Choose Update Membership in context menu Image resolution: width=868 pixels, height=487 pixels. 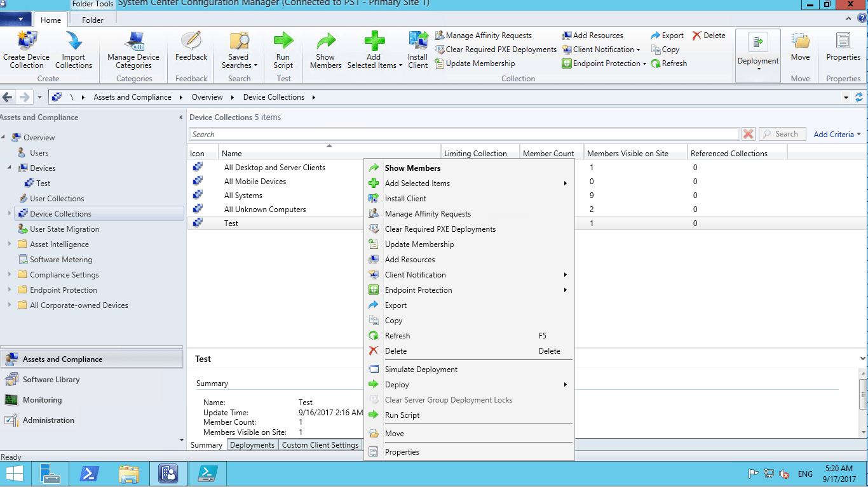coord(469,244)
